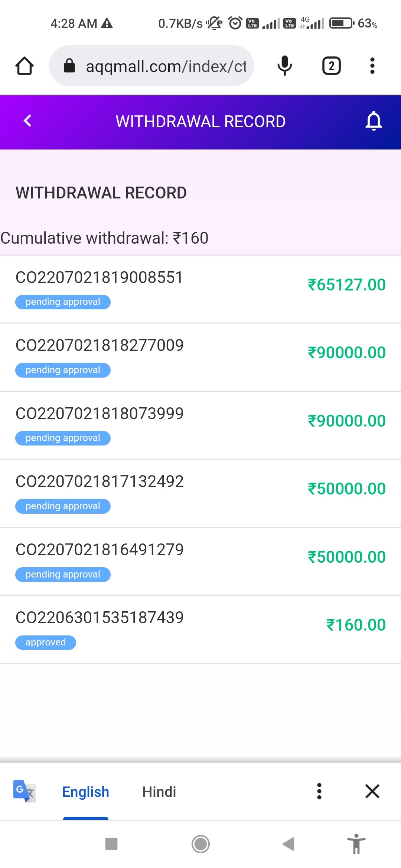Open the browser three-dot menu
This screenshot has width=401, height=868.
(x=372, y=66)
